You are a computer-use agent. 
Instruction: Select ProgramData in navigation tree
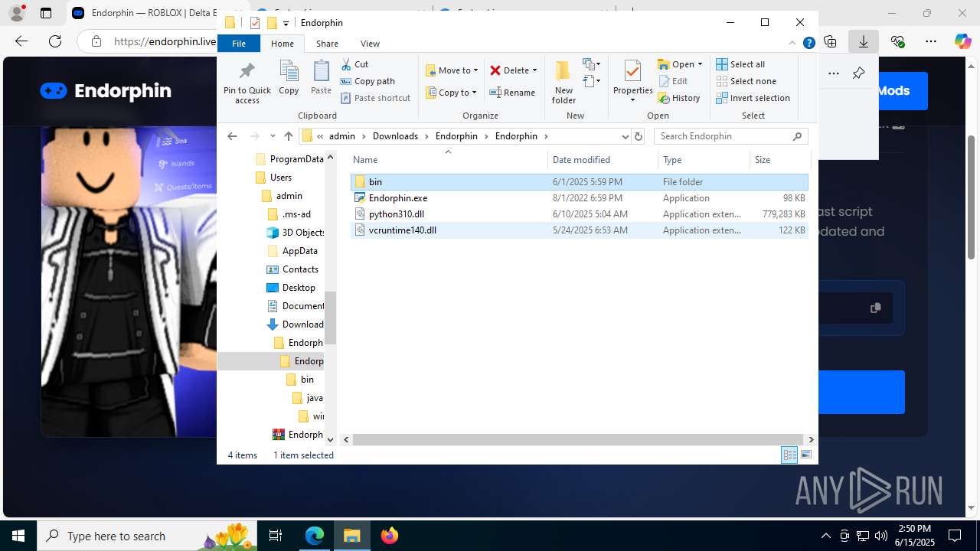click(289, 159)
